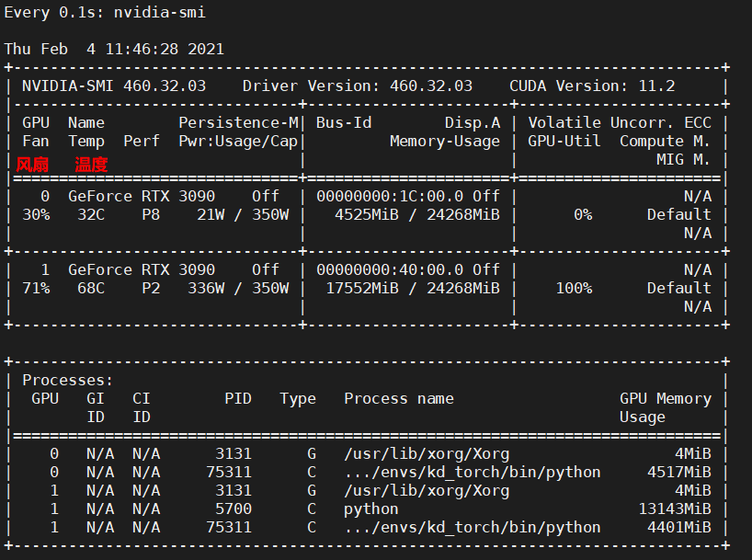The image size is (752, 560).
Task: Click the 17552MiB / 24268MiB memory usage
Action: [x=413, y=288]
